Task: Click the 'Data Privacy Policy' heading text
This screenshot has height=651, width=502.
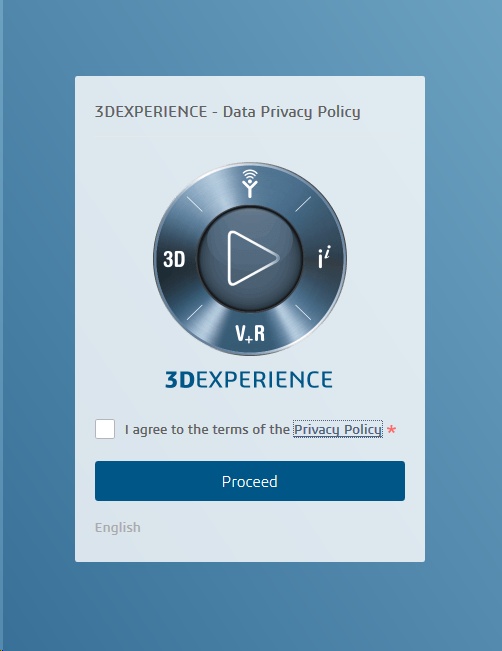Action: [291, 112]
